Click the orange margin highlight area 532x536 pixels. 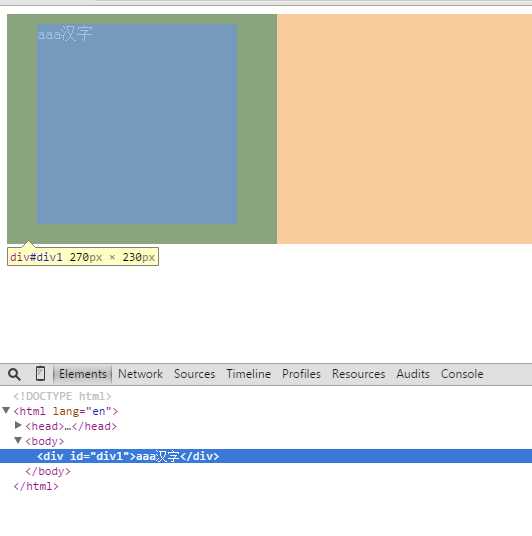[x=404, y=129]
